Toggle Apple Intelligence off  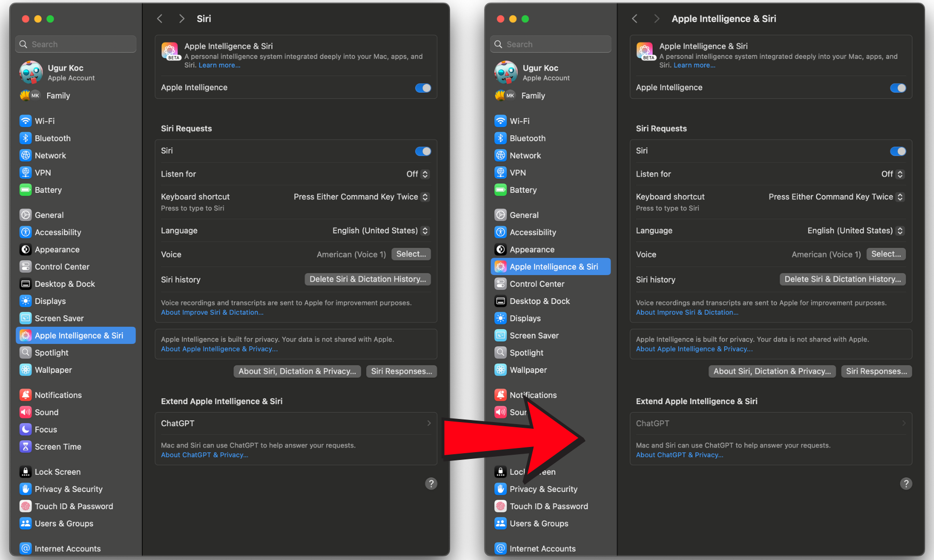[x=423, y=88]
